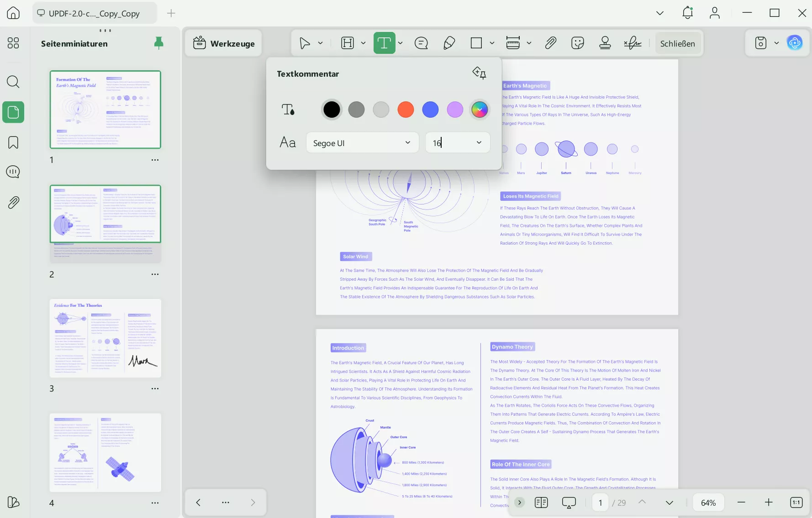The image size is (812, 518).
Task: Zoom out with the minus button
Action: pos(741,502)
